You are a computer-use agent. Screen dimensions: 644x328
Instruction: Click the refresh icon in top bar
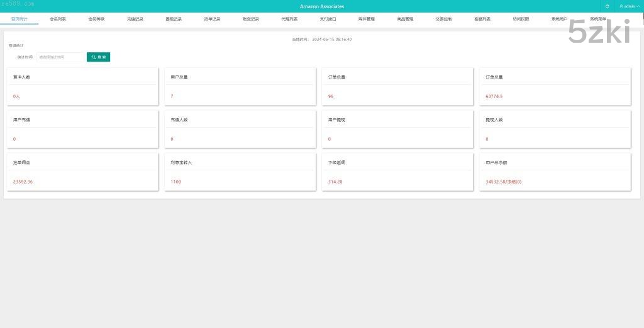coord(607,6)
